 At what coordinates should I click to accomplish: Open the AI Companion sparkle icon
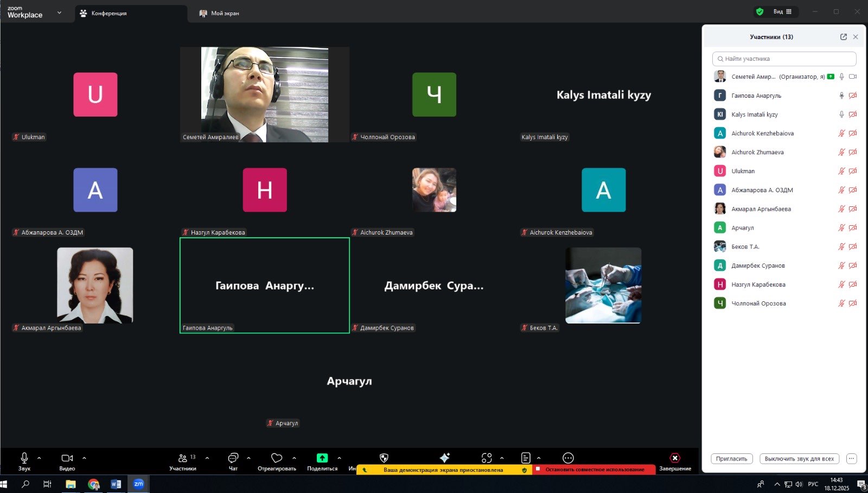pyautogui.click(x=445, y=458)
